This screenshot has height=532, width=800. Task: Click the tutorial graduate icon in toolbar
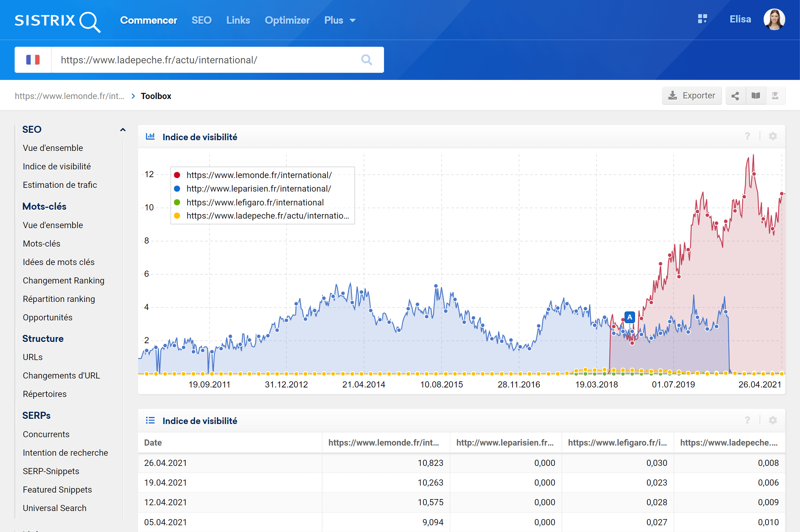pyautogui.click(x=775, y=96)
